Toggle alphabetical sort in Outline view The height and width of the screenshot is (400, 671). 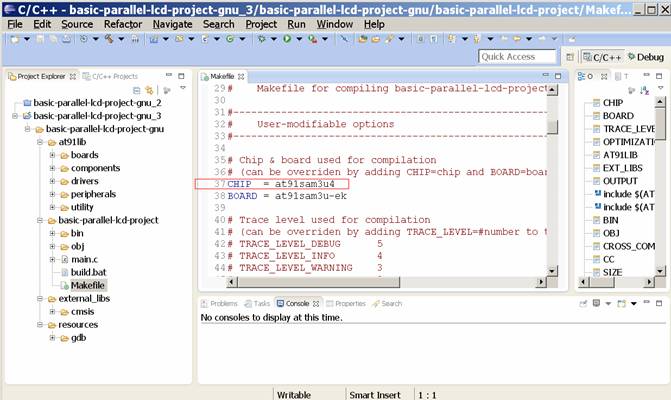[644, 90]
